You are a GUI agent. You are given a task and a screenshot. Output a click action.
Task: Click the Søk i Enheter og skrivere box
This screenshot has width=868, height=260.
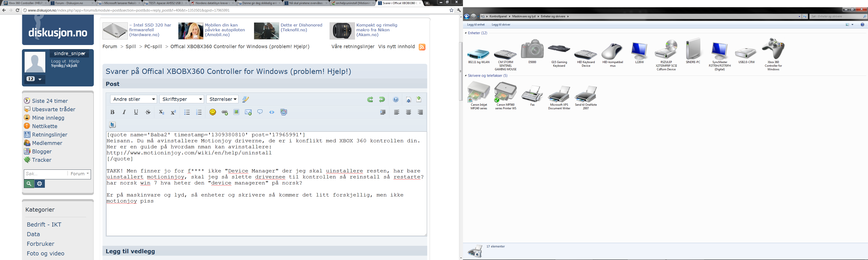[x=838, y=16]
